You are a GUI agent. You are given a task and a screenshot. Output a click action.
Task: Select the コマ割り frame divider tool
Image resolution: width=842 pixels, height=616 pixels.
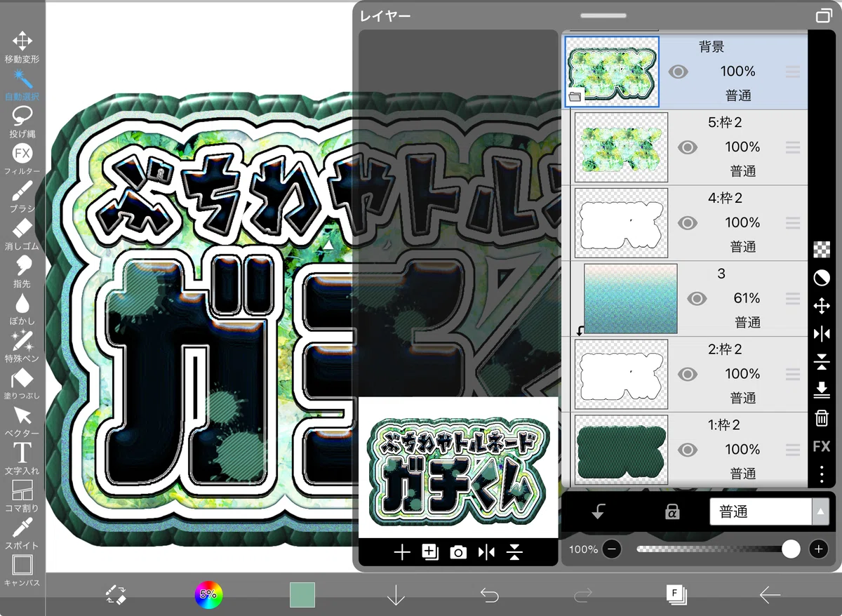[x=22, y=495]
